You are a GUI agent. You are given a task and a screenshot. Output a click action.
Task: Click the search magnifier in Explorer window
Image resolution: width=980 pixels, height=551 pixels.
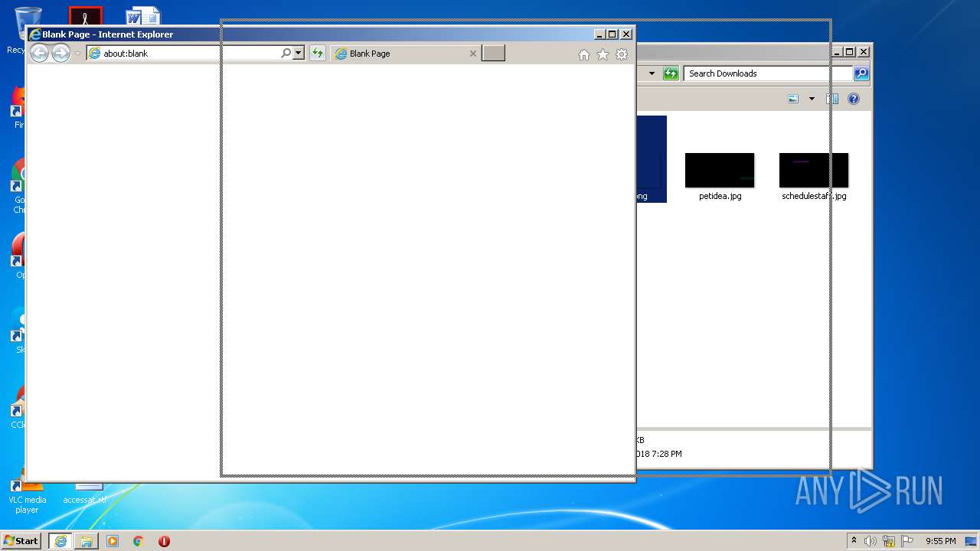click(861, 73)
